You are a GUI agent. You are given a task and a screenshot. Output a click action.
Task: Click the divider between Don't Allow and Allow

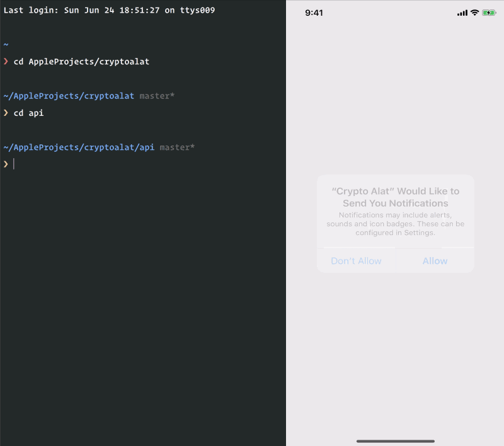point(395,260)
